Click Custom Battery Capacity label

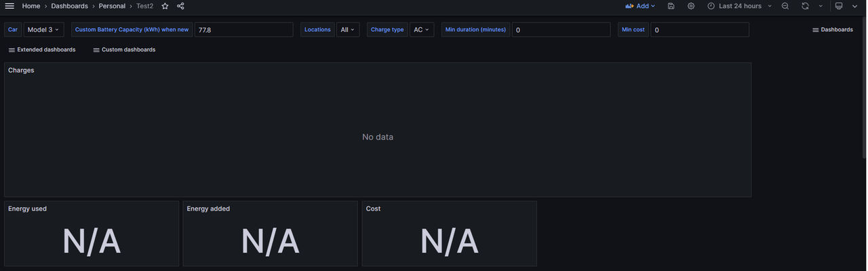coord(132,30)
